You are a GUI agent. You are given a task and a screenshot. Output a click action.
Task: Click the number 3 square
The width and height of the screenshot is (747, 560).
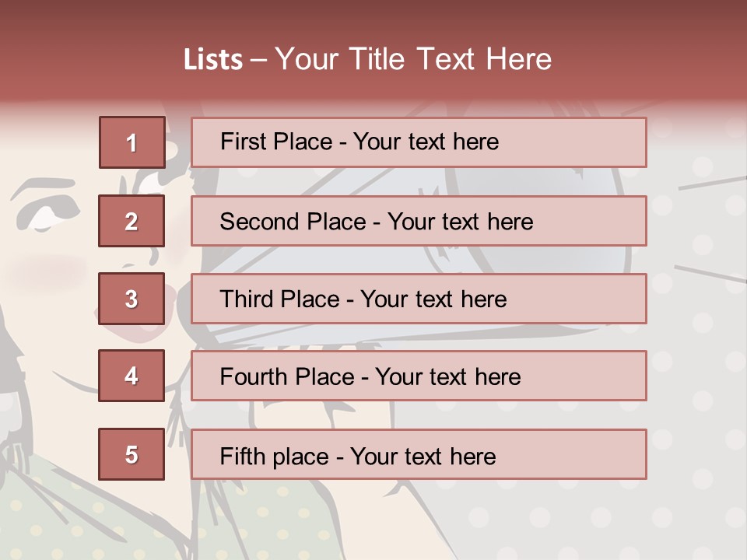click(132, 299)
